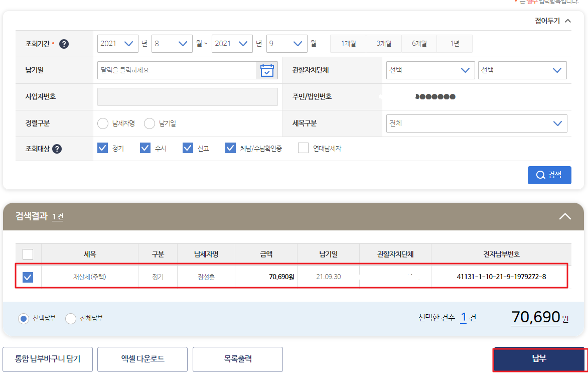Select 전체납부 radio option
This screenshot has width=588, height=381.
(71, 319)
